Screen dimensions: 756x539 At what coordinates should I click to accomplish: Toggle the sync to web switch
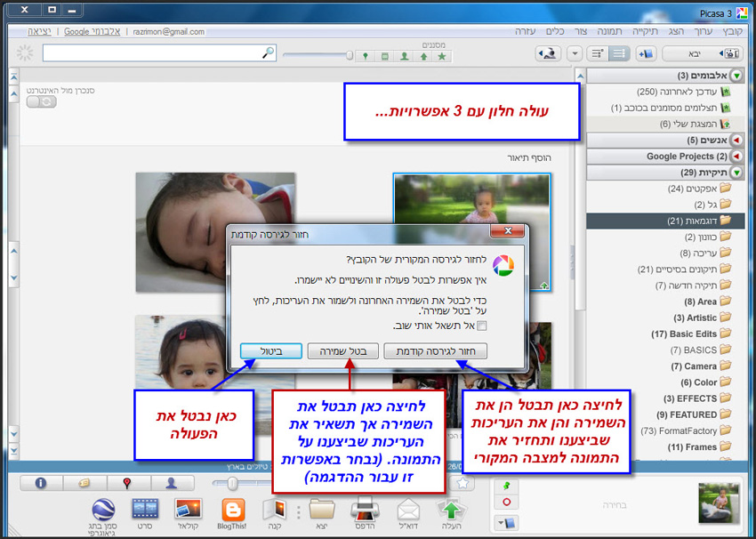pyautogui.click(x=42, y=101)
